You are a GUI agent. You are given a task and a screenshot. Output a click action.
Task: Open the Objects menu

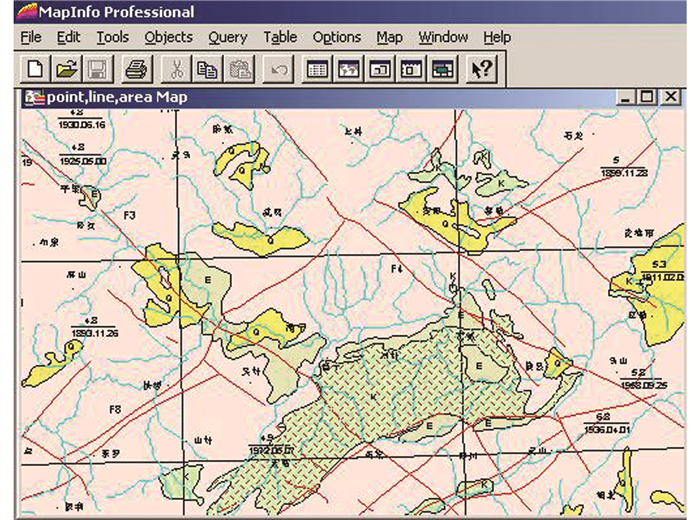pyautogui.click(x=168, y=37)
